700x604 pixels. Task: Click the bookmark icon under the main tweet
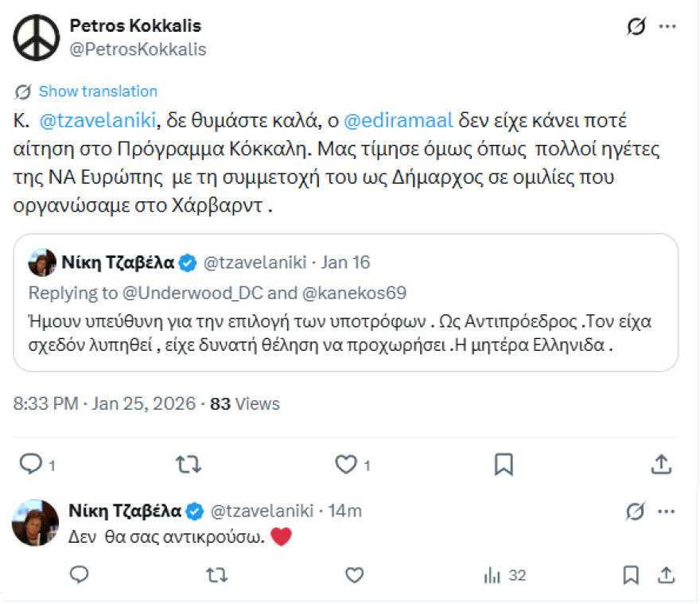click(x=503, y=464)
